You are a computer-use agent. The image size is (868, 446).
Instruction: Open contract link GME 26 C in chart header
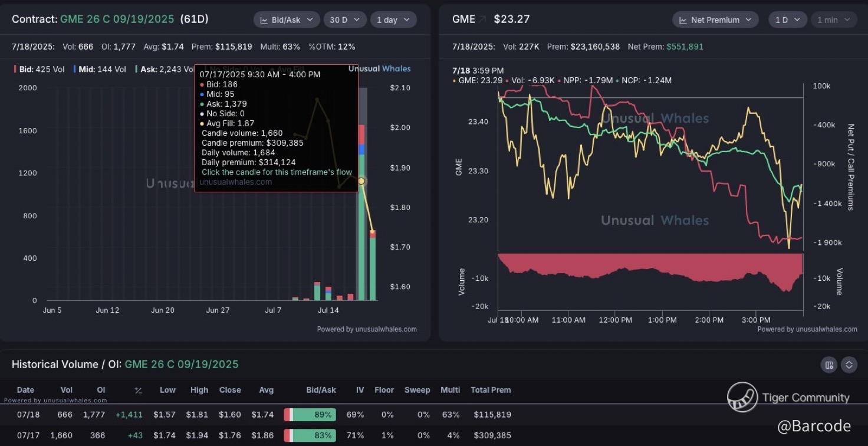click(117, 19)
